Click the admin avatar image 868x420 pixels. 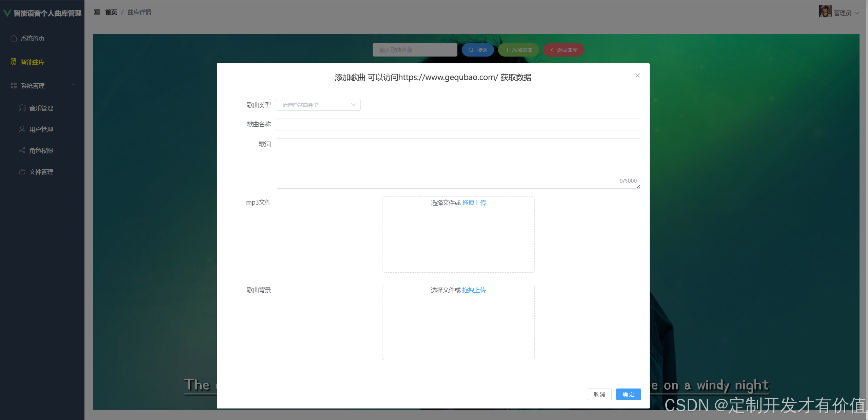click(x=825, y=11)
